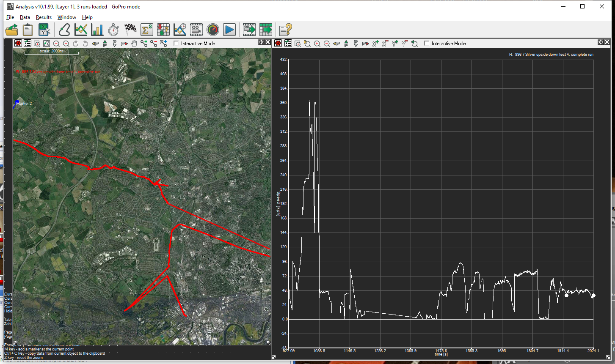Pan the map right with arrow icon
Viewport: 615px width, 364px height.
(124, 43)
